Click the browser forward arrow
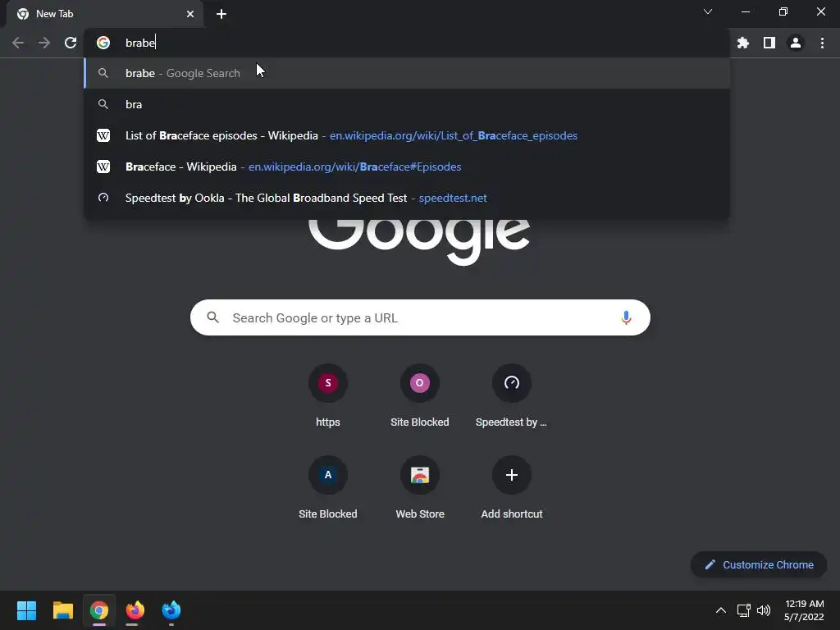The height and width of the screenshot is (630, 840). coord(44,43)
